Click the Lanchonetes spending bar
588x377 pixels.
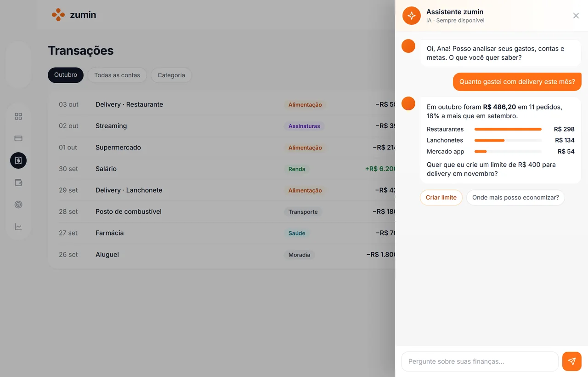[508, 140]
